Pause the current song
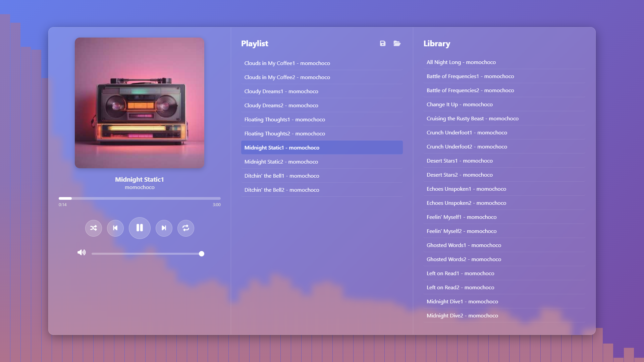The width and height of the screenshot is (644, 362). 140,228
